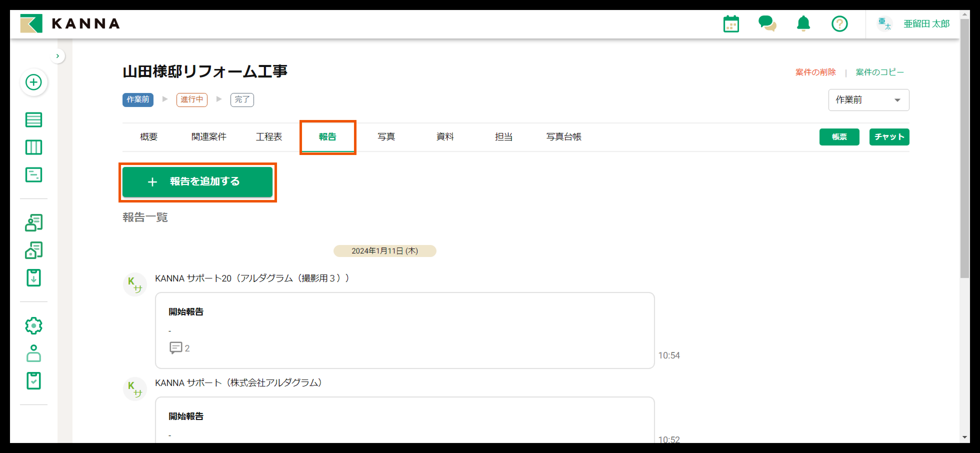Click the help question mark icon
980x453 pixels.
pos(839,24)
